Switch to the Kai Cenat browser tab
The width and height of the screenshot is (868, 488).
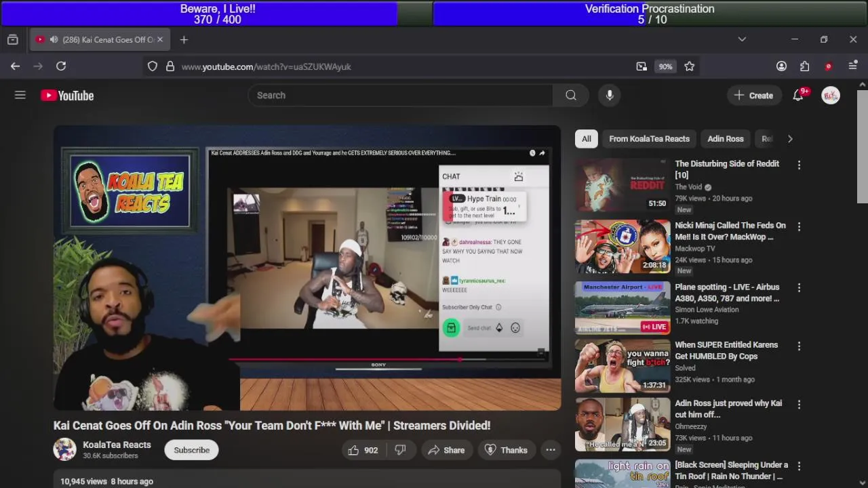[100, 40]
